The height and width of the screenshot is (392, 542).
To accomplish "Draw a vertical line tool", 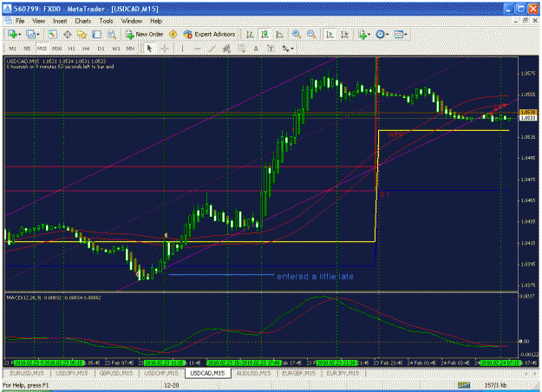I will coord(182,49).
